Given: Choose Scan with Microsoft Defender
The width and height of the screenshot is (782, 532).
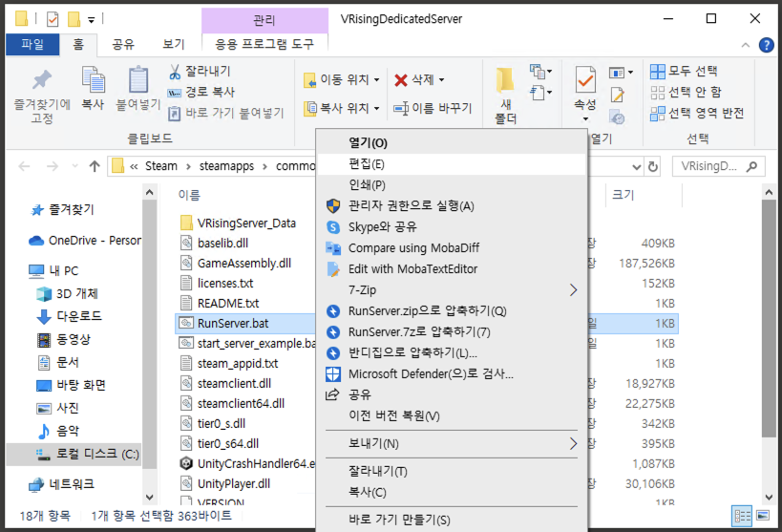Looking at the screenshot, I should 452,373.
